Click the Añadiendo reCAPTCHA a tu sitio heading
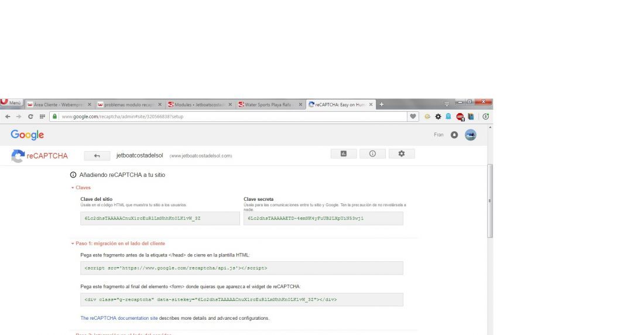 pos(122,175)
